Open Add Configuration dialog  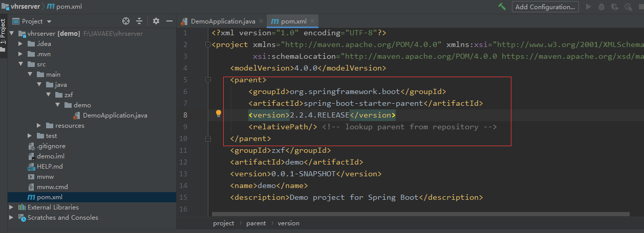coord(545,7)
